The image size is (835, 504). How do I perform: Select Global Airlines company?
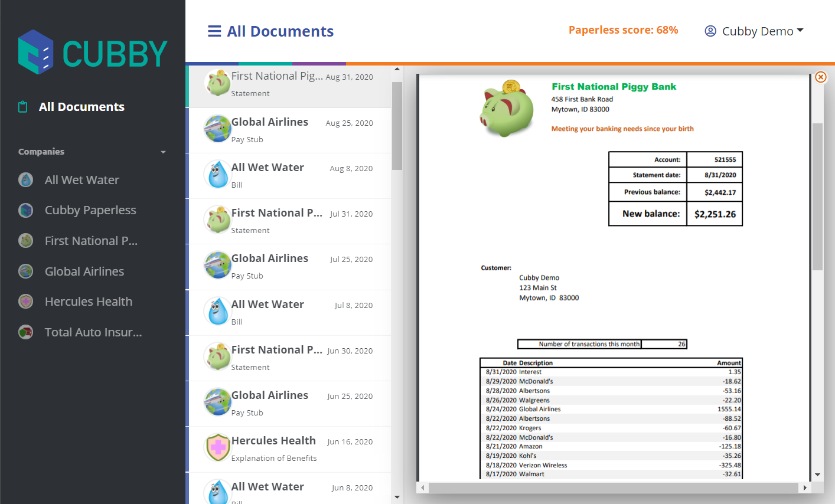(x=84, y=271)
